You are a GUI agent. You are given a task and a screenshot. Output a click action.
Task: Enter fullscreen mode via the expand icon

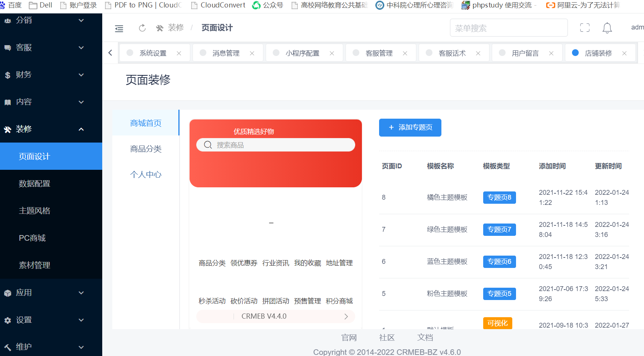coord(585,28)
